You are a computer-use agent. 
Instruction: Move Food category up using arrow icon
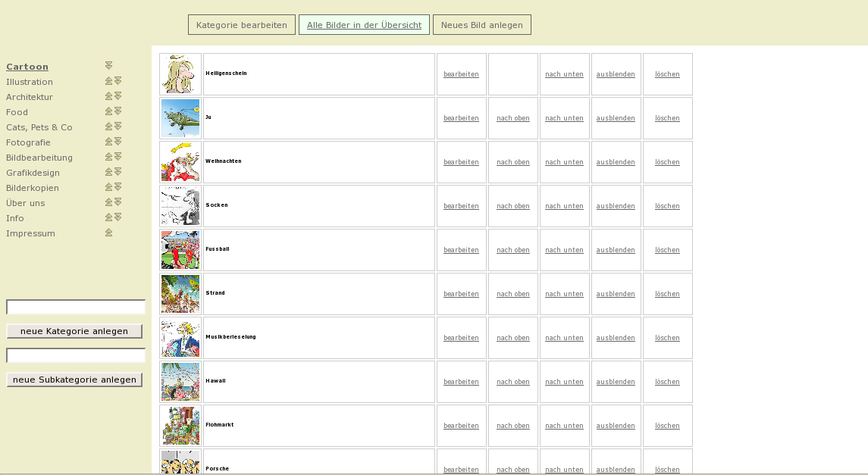pyautogui.click(x=108, y=111)
